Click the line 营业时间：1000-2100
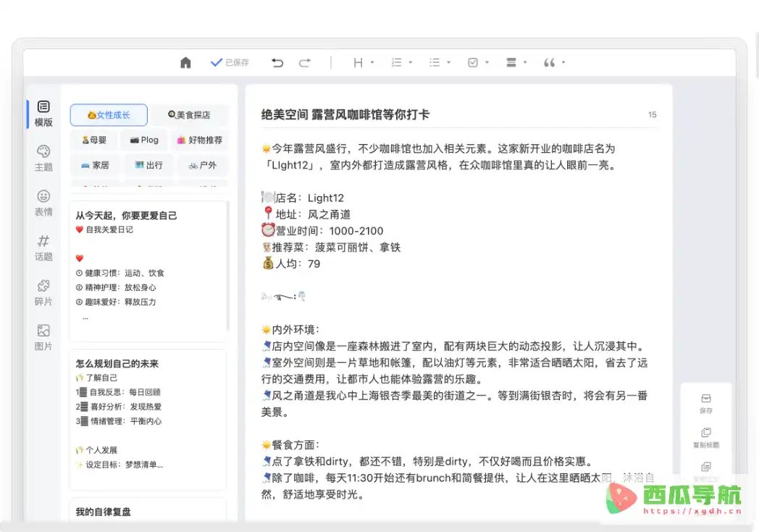 click(x=322, y=231)
